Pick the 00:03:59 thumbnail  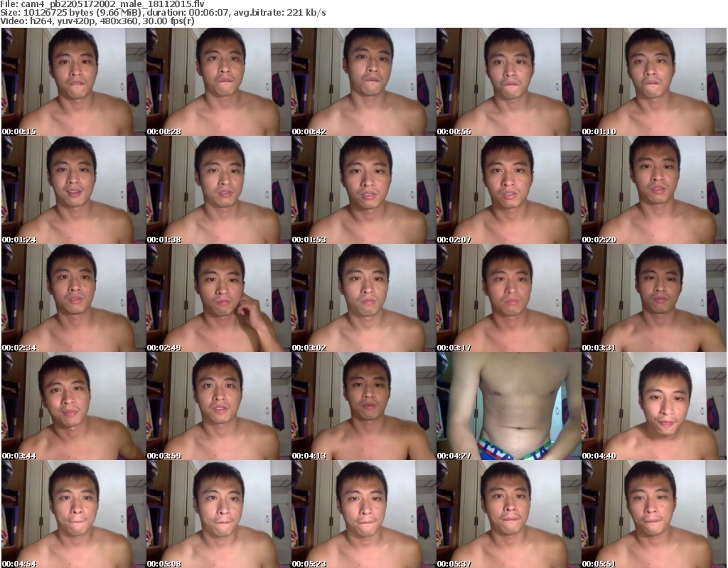pyautogui.click(x=219, y=406)
